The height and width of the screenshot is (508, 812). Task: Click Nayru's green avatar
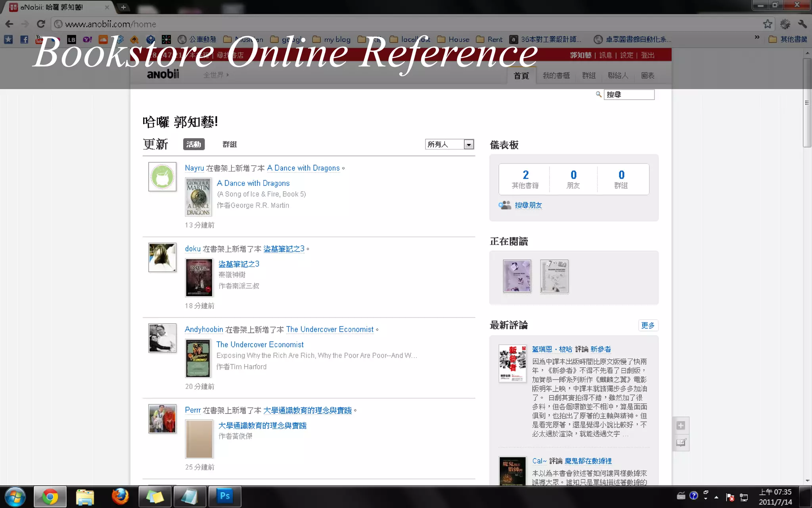162,177
